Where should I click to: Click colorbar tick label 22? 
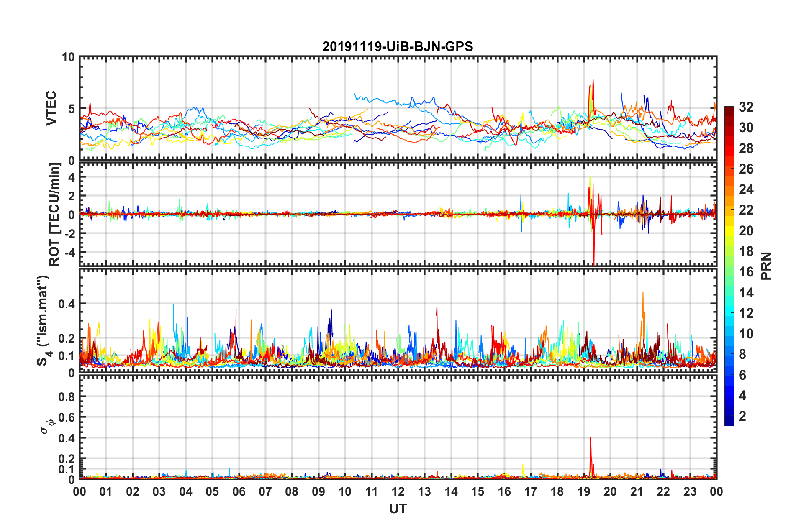[746, 210]
